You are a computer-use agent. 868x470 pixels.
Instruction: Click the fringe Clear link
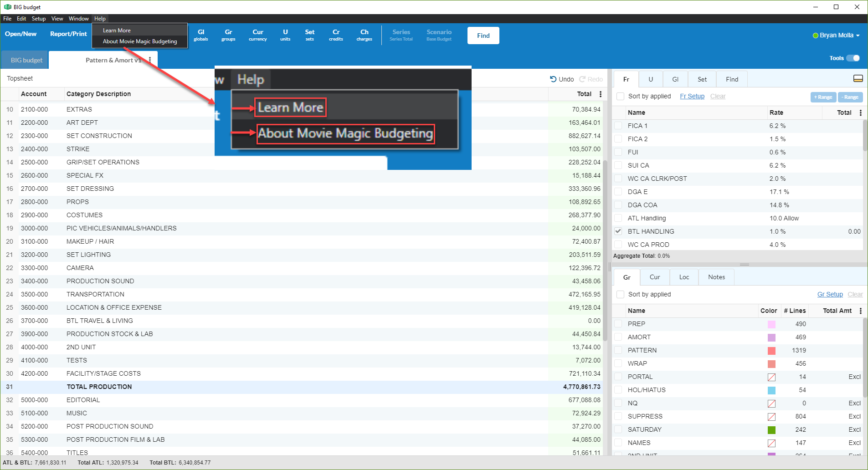tap(718, 96)
